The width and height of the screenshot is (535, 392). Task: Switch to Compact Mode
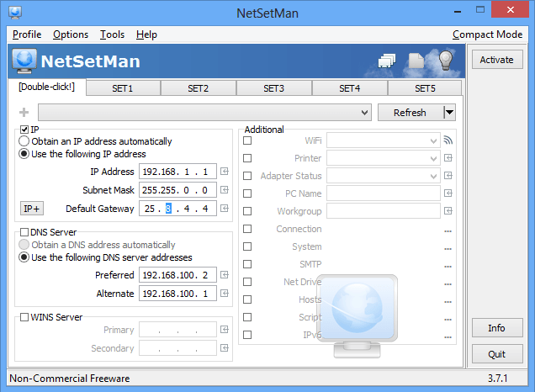pos(488,34)
